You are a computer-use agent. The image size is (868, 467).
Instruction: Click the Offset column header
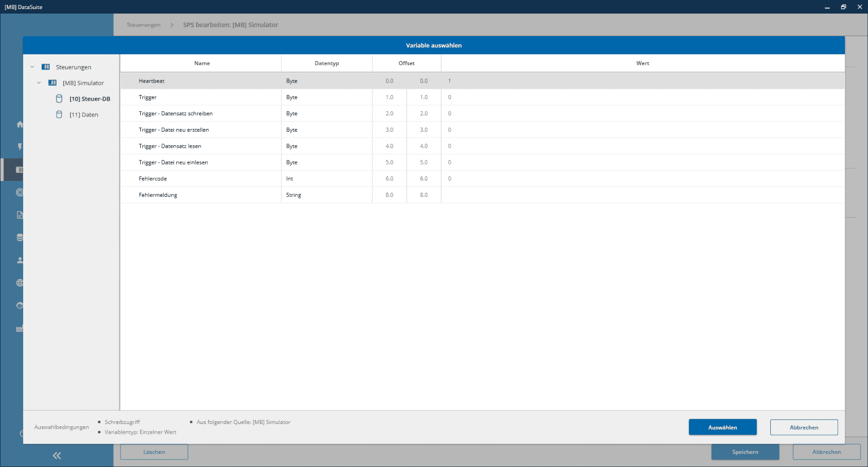coord(406,63)
